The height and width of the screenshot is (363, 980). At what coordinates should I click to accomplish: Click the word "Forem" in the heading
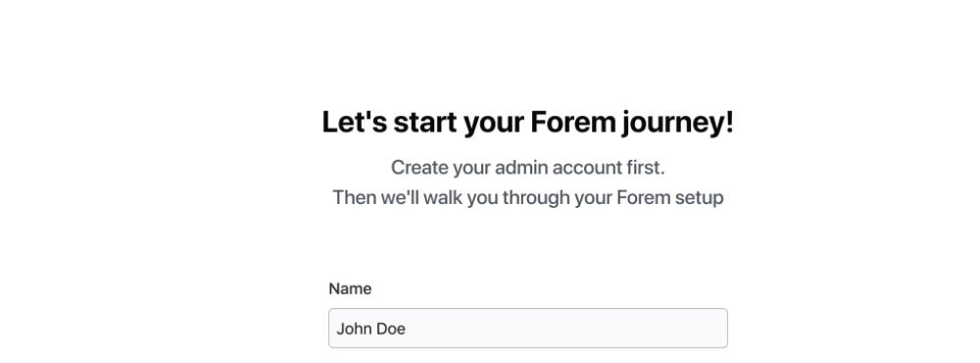(x=573, y=123)
